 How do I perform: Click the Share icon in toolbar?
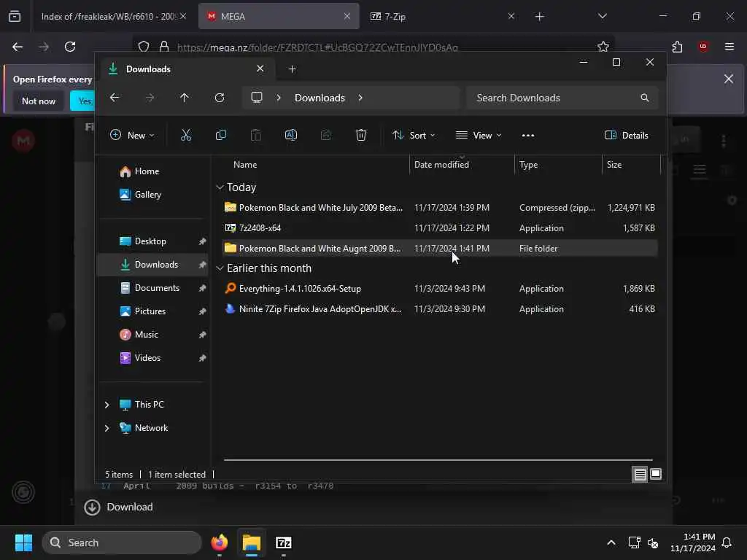(x=326, y=135)
